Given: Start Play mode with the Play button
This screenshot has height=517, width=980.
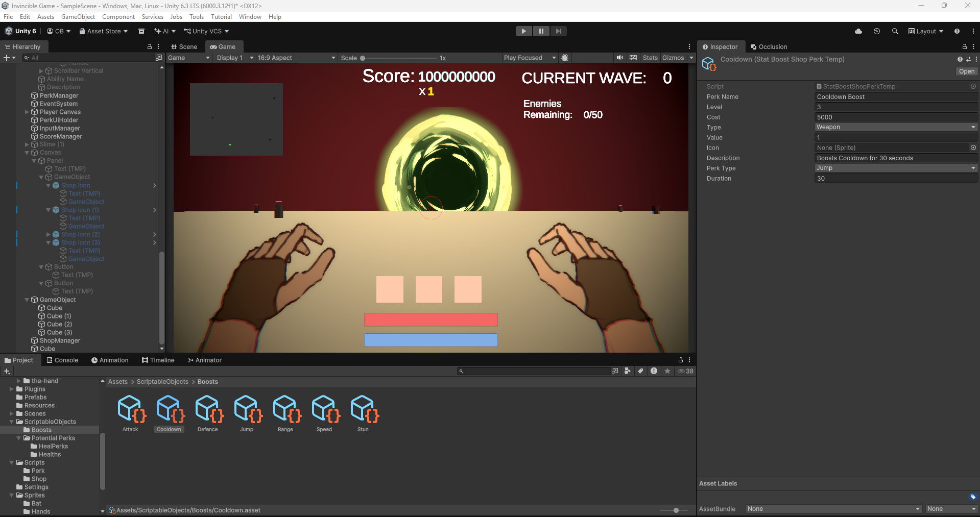Looking at the screenshot, I should (523, 31).
